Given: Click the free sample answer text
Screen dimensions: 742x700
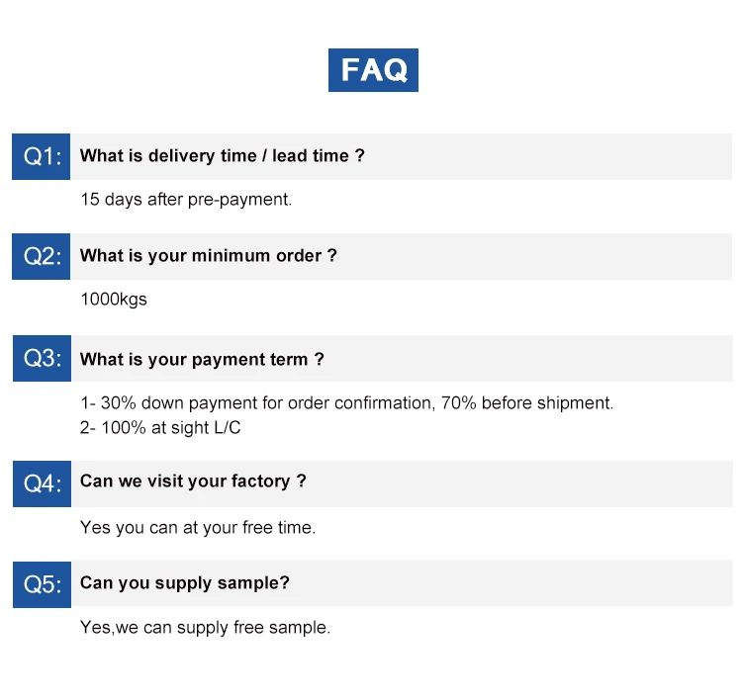Looking at the screenshot, I should [206, 628].
